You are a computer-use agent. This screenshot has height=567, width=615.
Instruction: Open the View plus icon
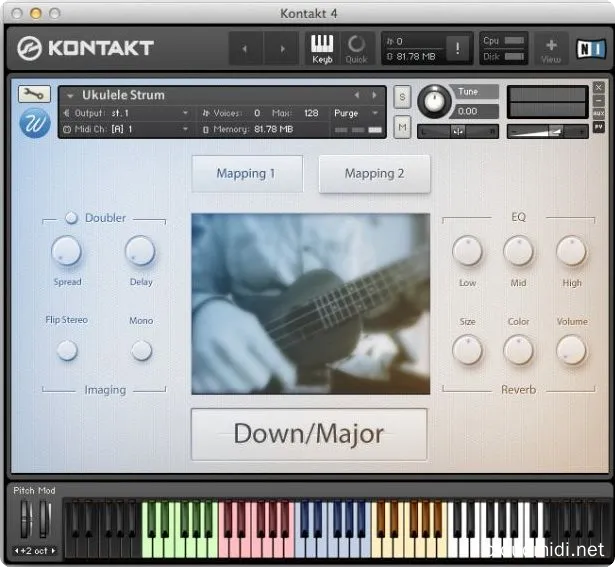pyautogui.click(x=551, y=48)
